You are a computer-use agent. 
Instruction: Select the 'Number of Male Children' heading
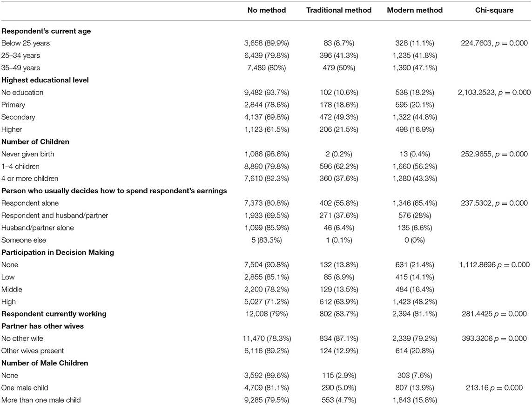click(44, 363)
